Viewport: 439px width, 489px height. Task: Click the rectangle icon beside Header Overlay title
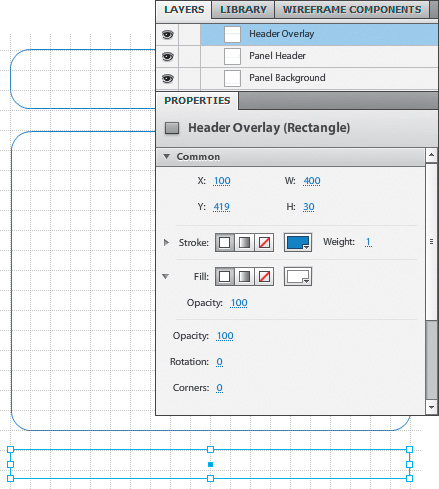[172, 128]
